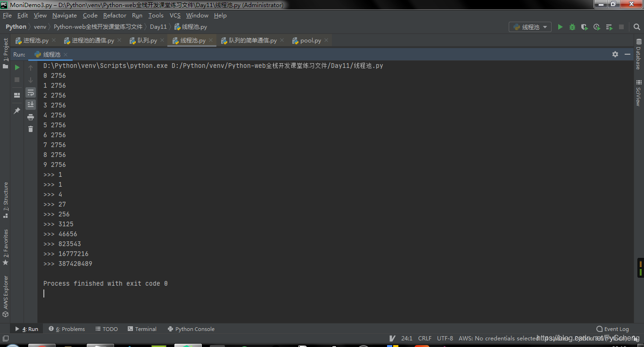Open AWS credentials selector in status bar
This screenshot has width=644, height=347.
[498, 339]
